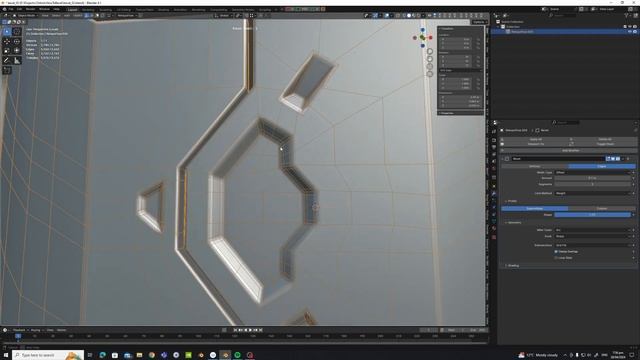The height and width of the screenshot is (360, 640).
Task: Hide selected object with outliner eye icon
Action: click(x=629, y=31)
